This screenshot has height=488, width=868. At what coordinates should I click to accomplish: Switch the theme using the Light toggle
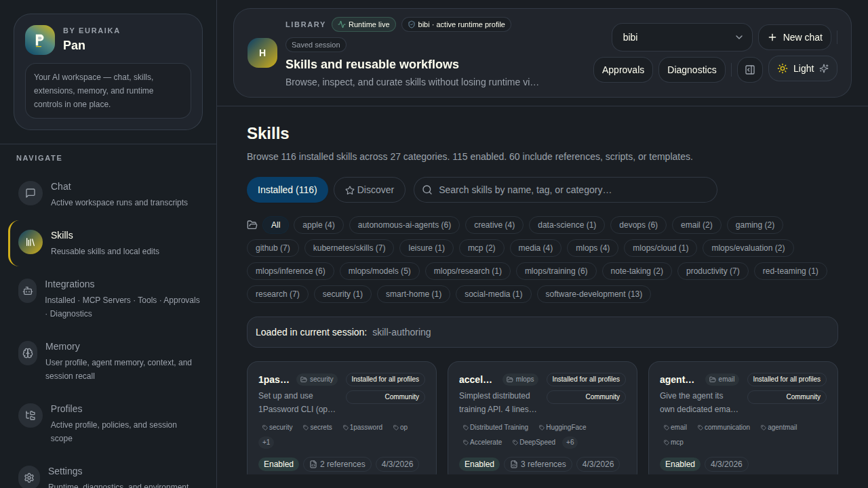click(802, 68)
